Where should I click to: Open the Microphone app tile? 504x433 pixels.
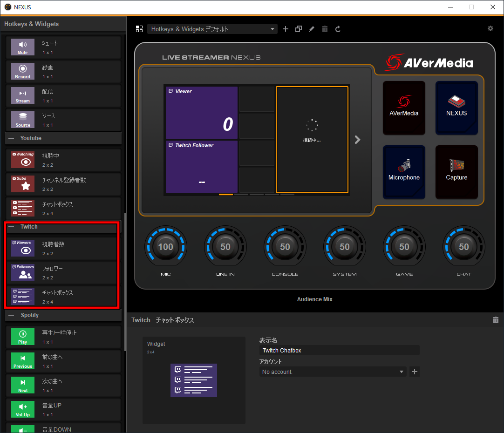click(404, 172)
